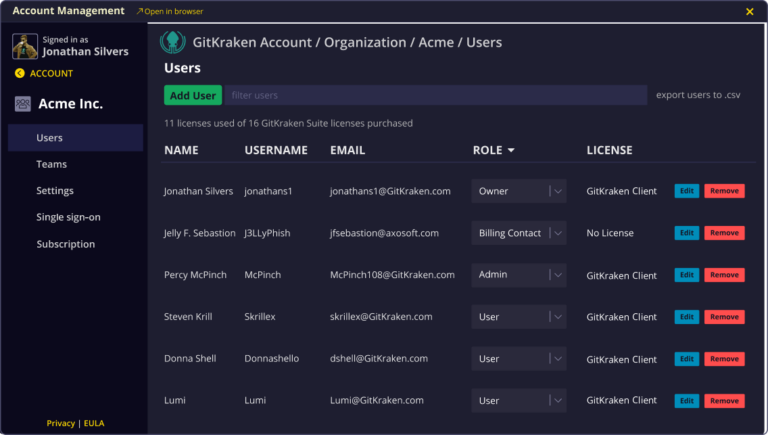Open the EULA link
Screen dimensions: 768x435
(x=94, y=423)
